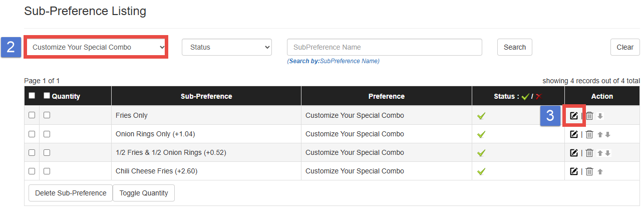Move 1/2 Fries & 1/2 Onion Rings down
This screenshot has width=644, height=210.
(x=607, y=153)
